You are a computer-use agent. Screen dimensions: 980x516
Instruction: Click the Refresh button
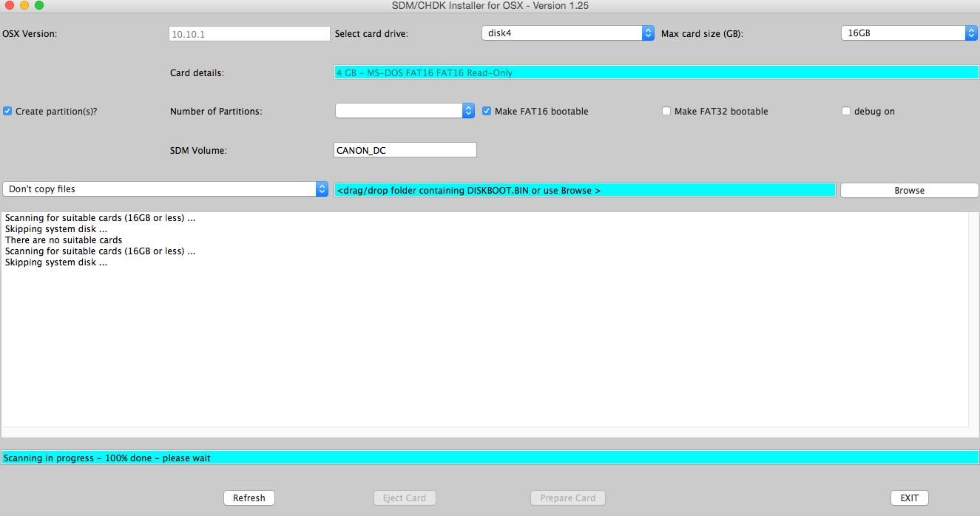pos(249,498)
